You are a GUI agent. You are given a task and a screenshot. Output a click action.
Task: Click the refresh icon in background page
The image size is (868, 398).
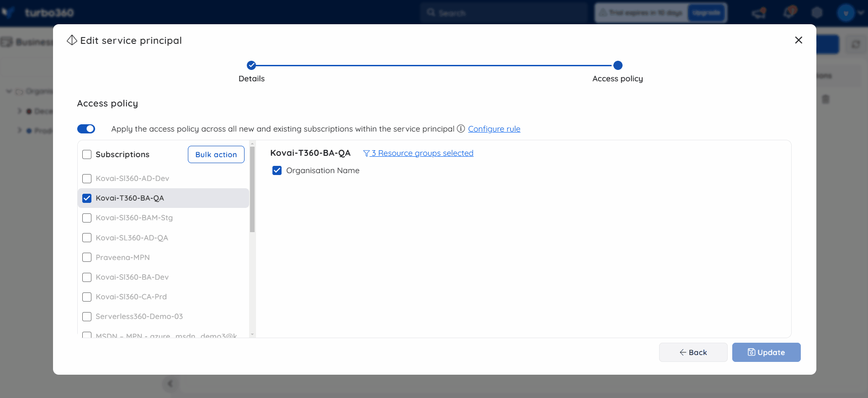coord(856,44)
